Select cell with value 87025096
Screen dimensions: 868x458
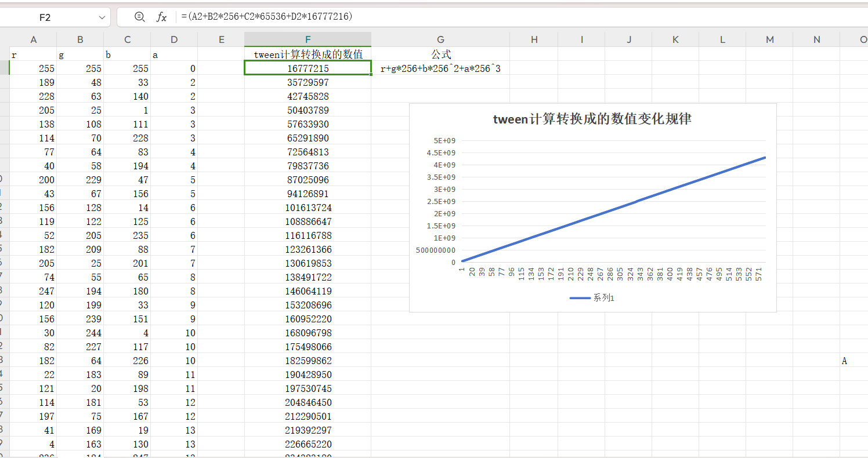pos(308,180)
